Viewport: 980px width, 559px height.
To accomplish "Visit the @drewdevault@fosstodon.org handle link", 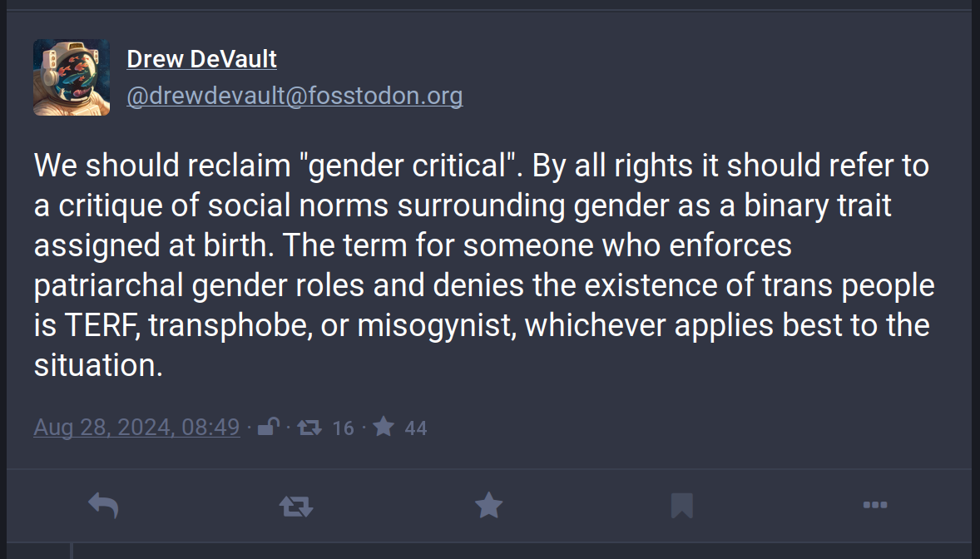I will click(294, 96).
